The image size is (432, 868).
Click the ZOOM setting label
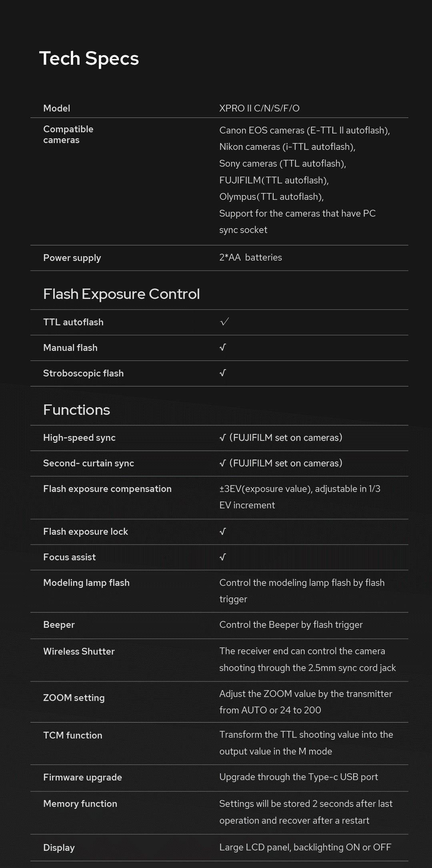(x=74, y=698)
